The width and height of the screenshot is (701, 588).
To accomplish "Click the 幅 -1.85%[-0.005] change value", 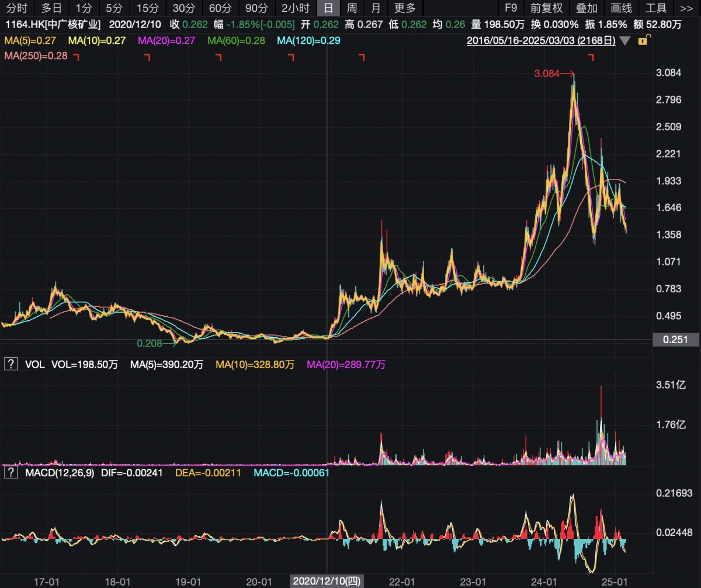I will [254, 25].
